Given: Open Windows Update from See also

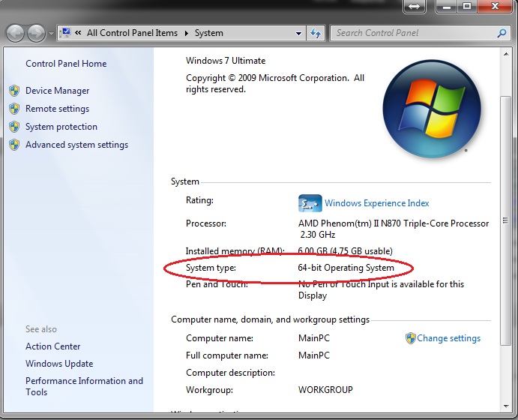Looking at the screenshot, I should coord(59,364).
